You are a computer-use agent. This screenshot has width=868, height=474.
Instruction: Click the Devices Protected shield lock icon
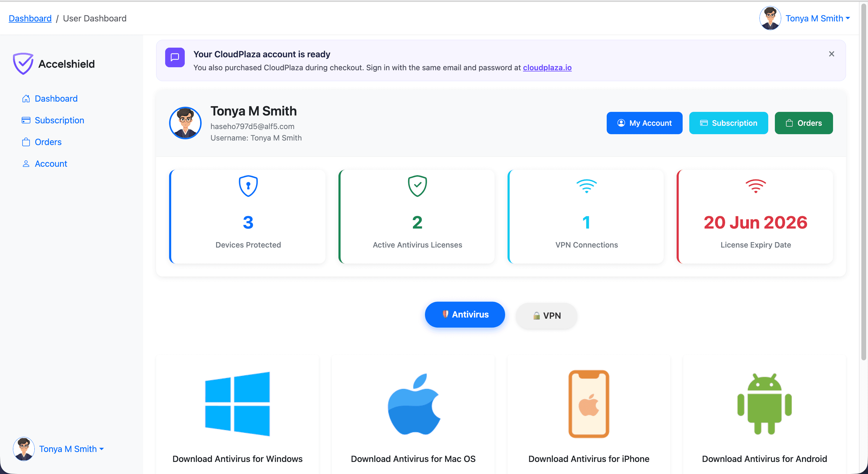248,186
